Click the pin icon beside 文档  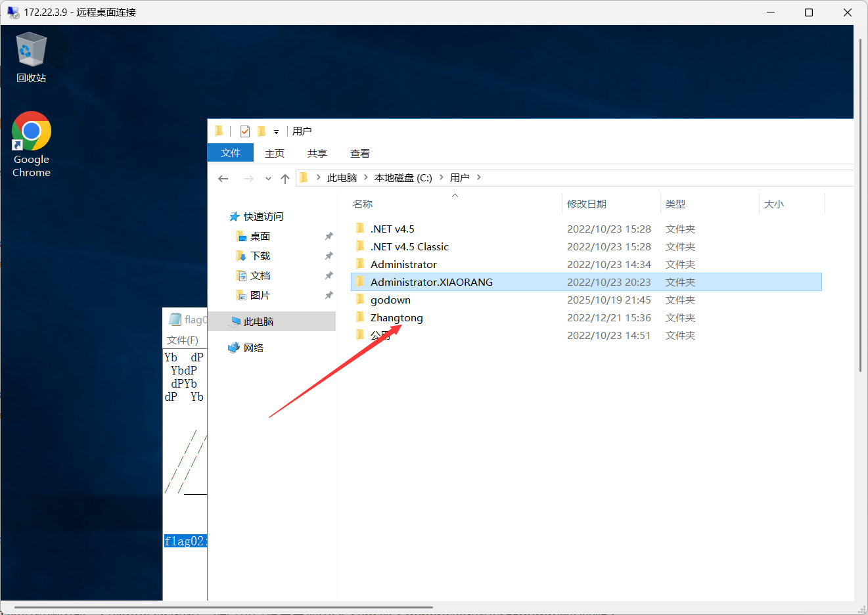329,276
